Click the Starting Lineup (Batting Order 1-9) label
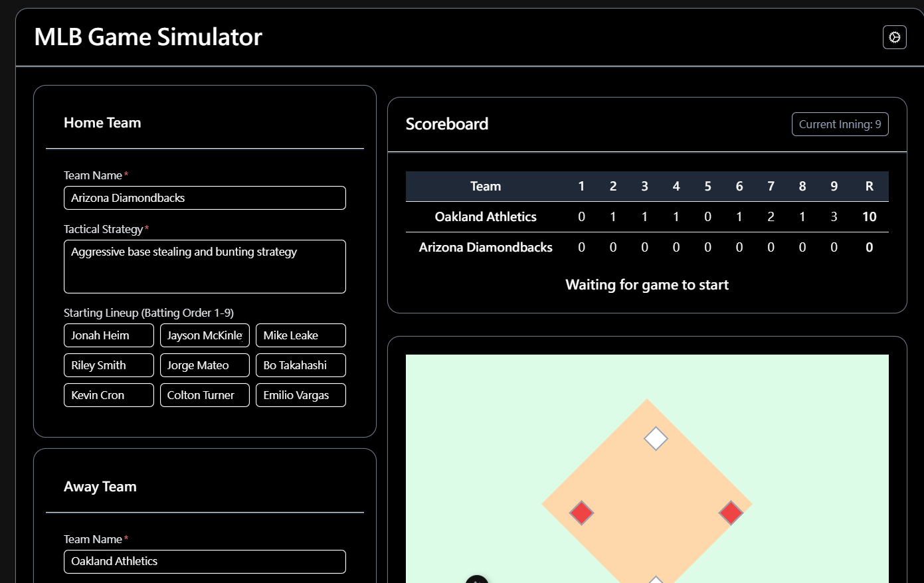The width and height of the screenshot is (924, 583). pyautogui.click(x=149, y=313)
